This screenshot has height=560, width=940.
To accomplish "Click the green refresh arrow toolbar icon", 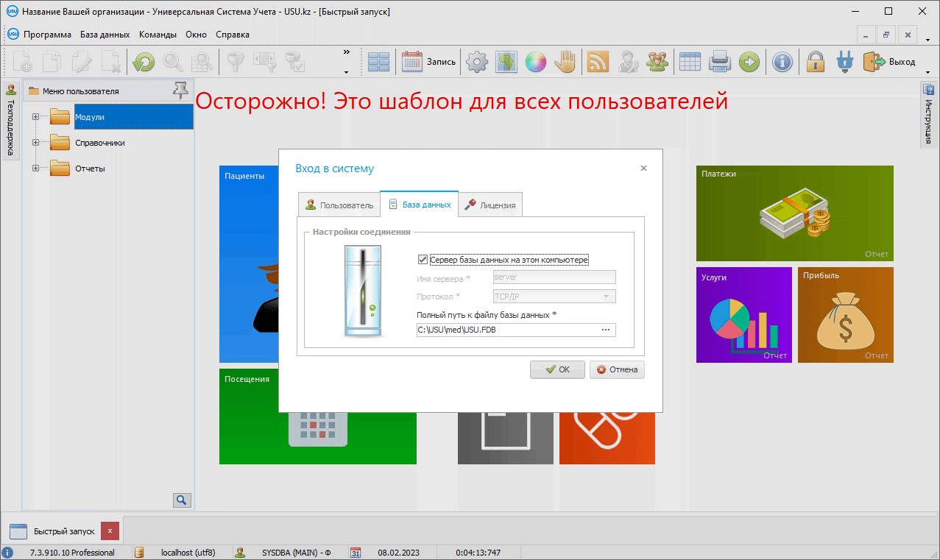I will [x=143, y=63].
